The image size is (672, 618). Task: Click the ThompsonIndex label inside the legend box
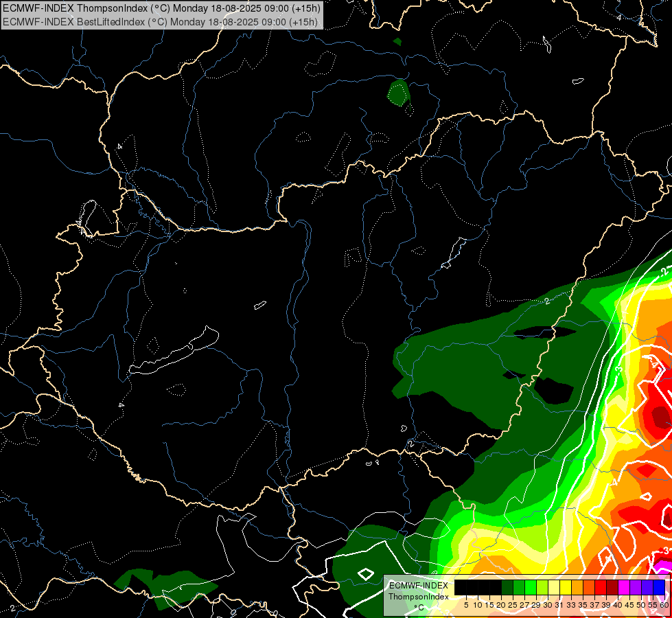click(x=419, y=597)
